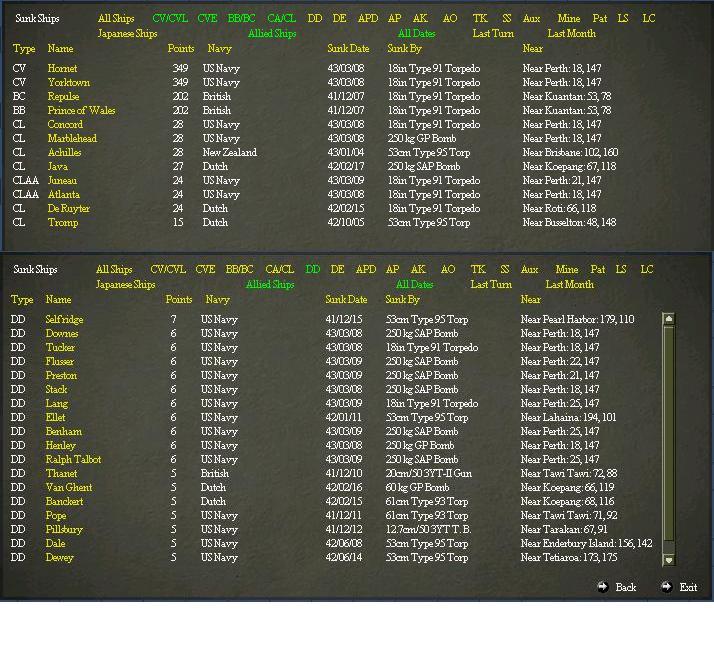The height and width of the screenshot is (648, 714).
Task: Open the Juneau ship entry
Action: pyautogui.click(x=62, y=181)
